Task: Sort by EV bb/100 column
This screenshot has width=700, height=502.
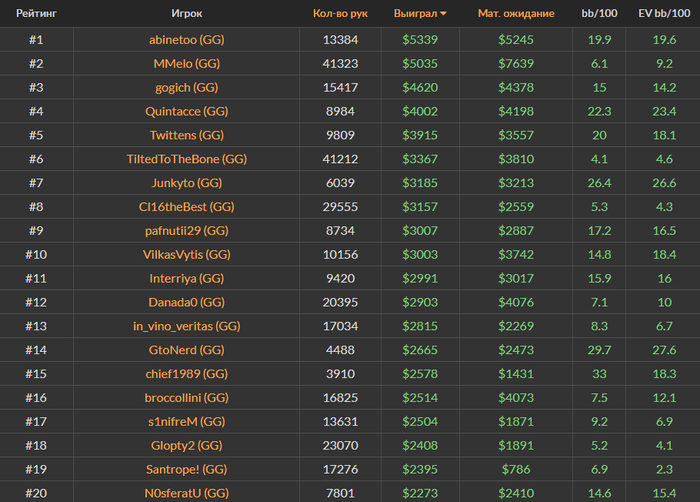Action: [x=664, y=14]
